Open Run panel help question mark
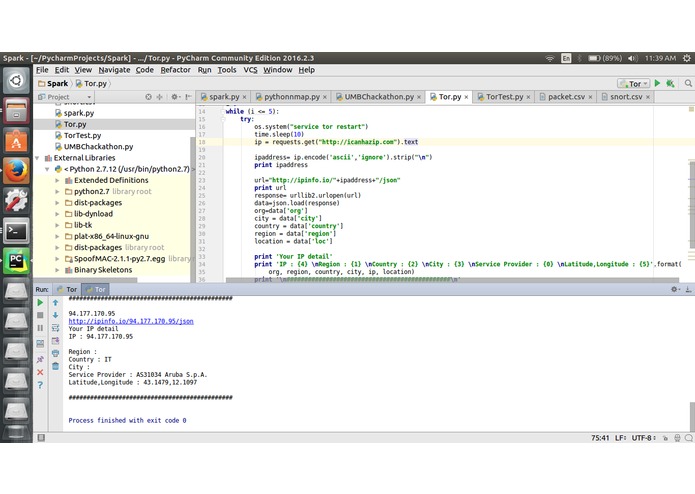The image size is (695, 494). (40, 385)
